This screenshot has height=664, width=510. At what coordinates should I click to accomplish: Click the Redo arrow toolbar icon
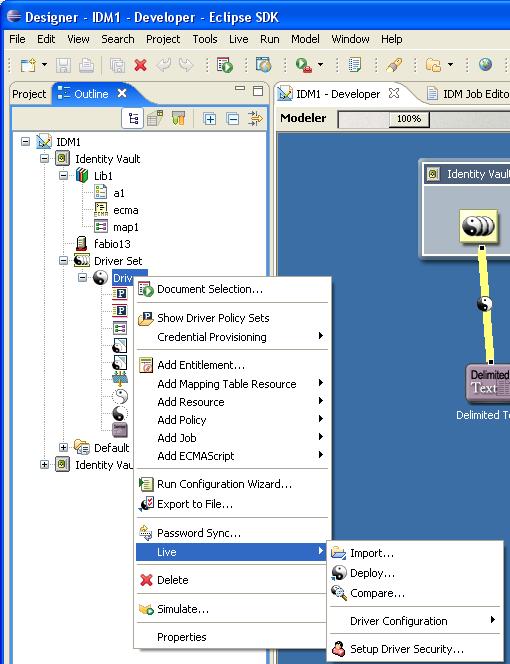coord(186,65)
